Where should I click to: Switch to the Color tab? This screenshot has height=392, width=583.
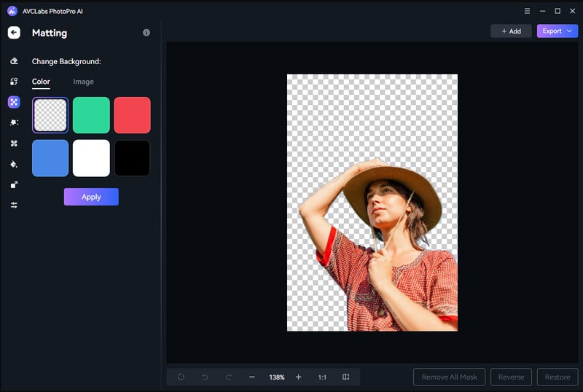(x=41, y=82)
